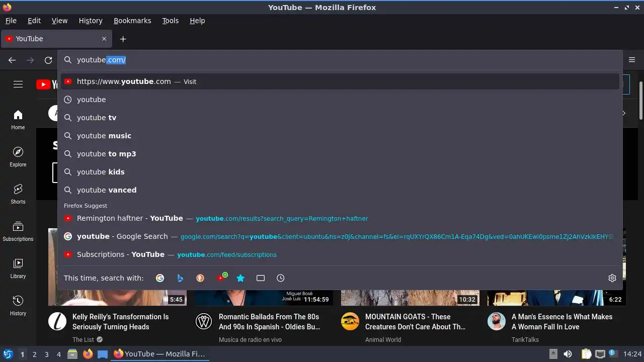
Task: Choose 'youtube tv' search suggestion
Action: pos(340,118)
